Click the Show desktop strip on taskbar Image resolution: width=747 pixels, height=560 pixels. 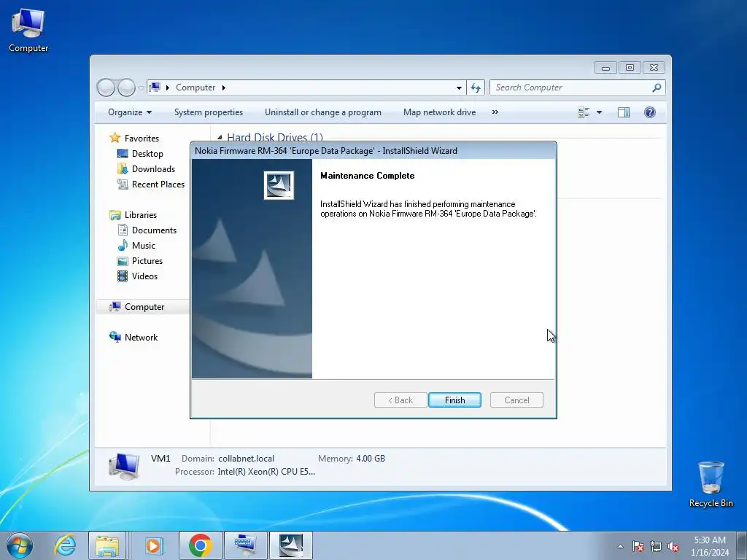[741, 545]
